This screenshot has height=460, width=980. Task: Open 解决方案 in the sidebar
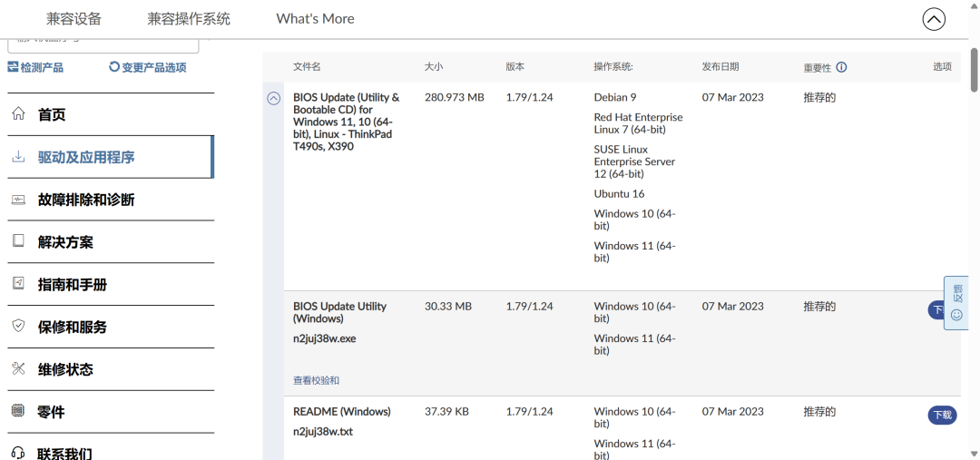click(111, 242)
